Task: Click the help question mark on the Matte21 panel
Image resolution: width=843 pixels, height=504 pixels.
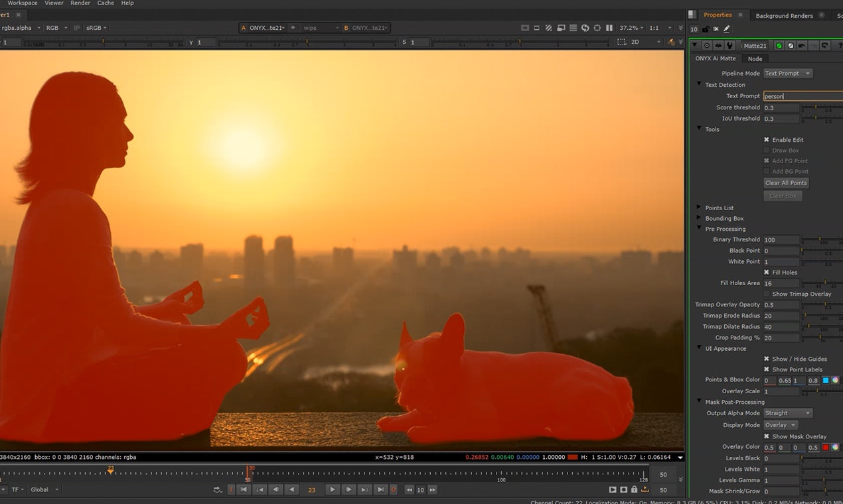Action: pyautogui.click(x=840, y=45)
